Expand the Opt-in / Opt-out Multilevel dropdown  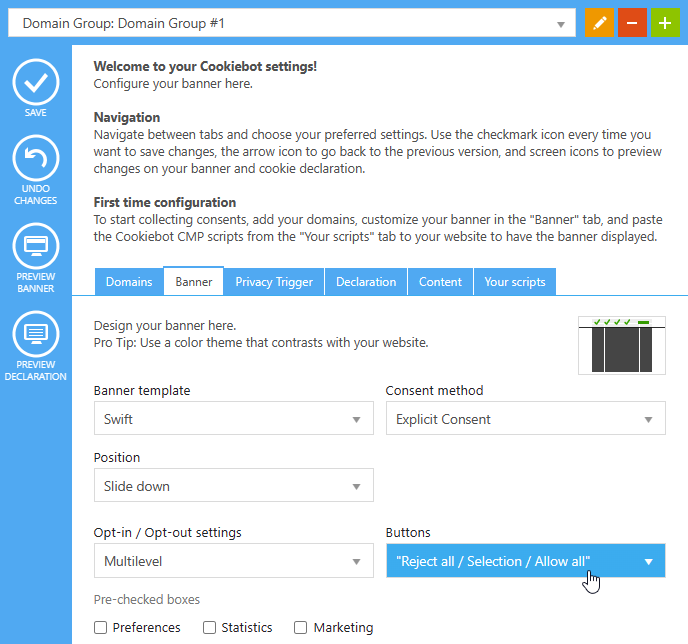coord(234,561)
